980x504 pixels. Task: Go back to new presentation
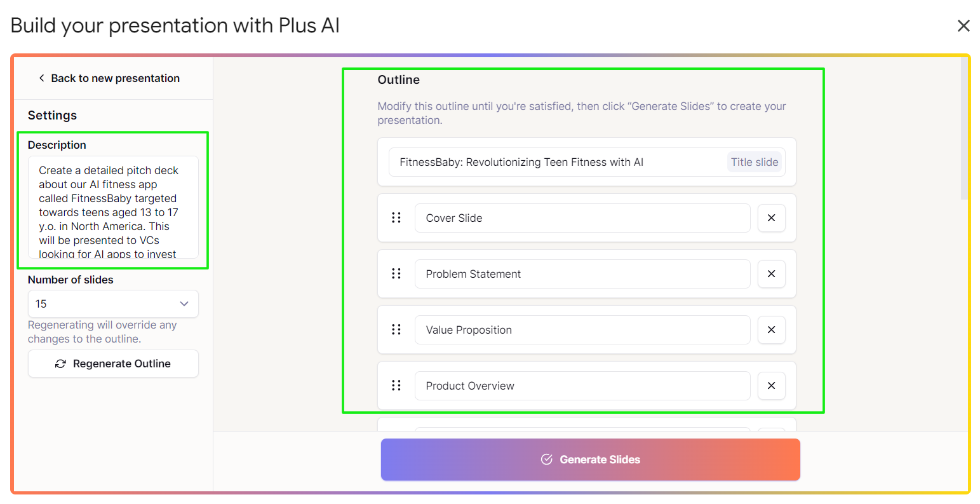click(109, 78)
